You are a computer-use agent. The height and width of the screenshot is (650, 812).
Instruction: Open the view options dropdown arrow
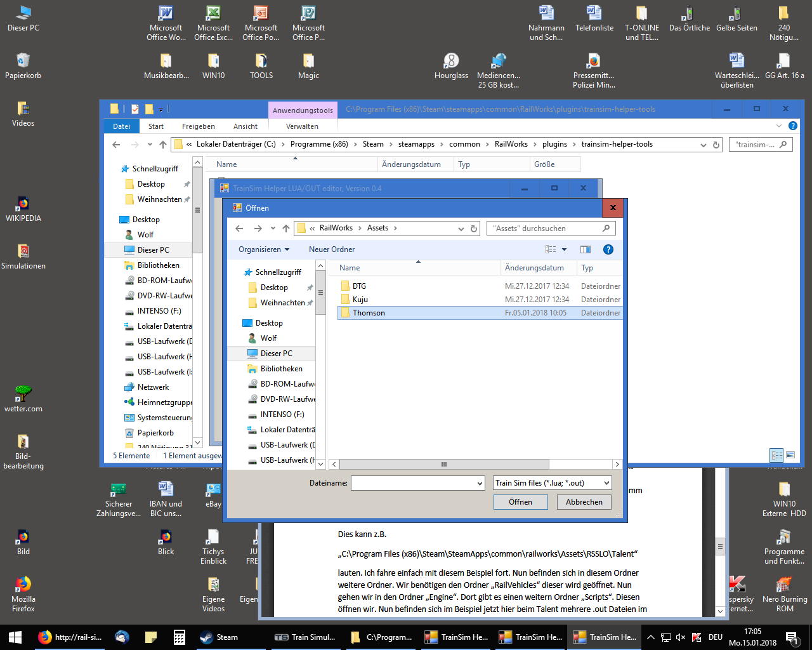coord(564,249)
